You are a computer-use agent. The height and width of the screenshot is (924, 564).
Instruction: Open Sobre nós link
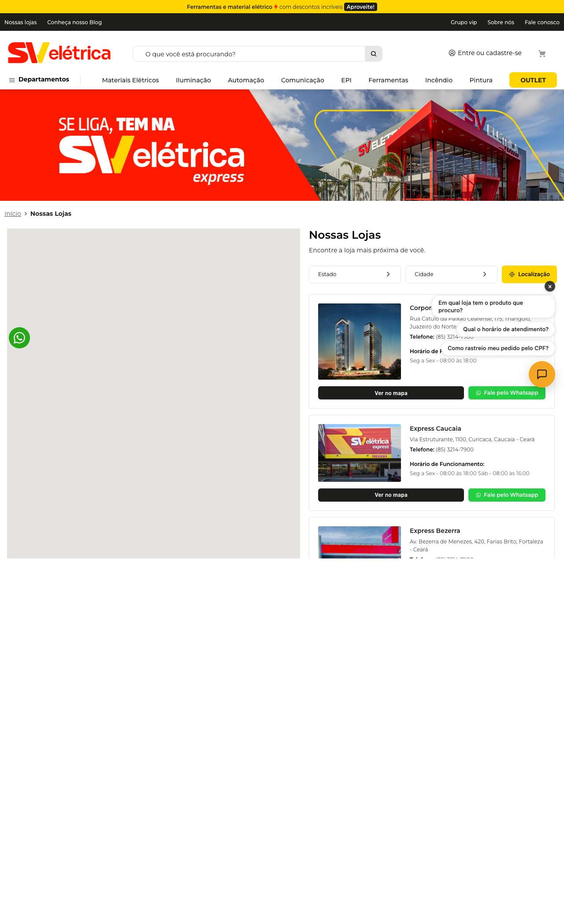coord(501,22)
